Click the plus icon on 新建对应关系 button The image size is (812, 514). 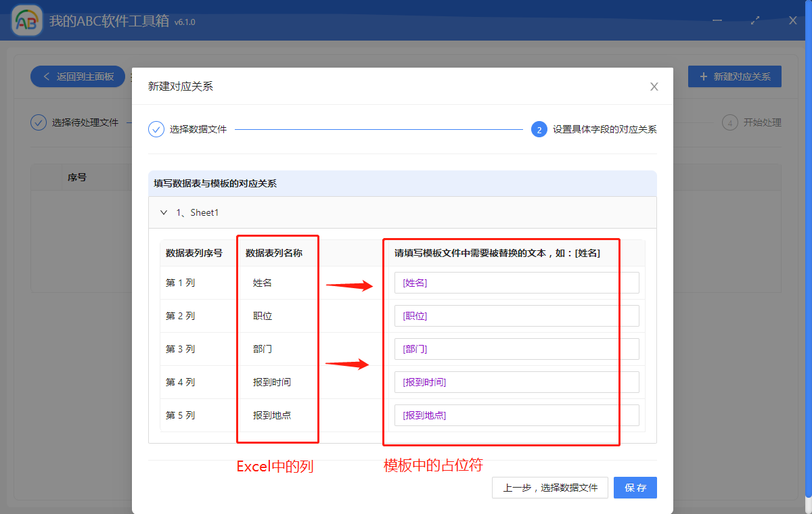pyautogui.click(x=702, y=76)
